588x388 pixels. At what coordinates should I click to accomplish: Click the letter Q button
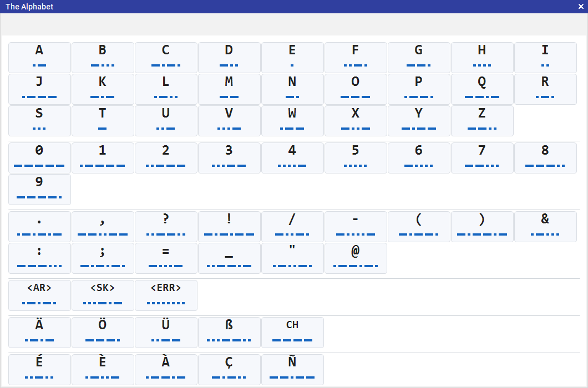pyautogui.click(x=482, y=89)
